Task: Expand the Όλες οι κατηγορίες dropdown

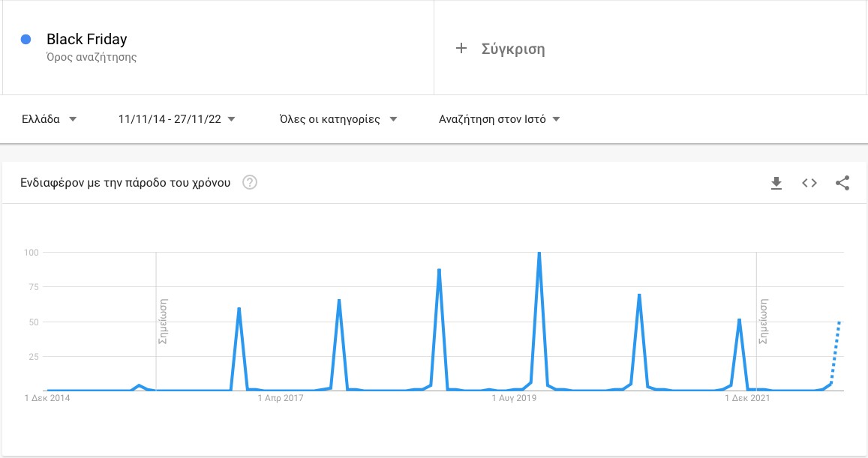Action: [x=338, y=119]
